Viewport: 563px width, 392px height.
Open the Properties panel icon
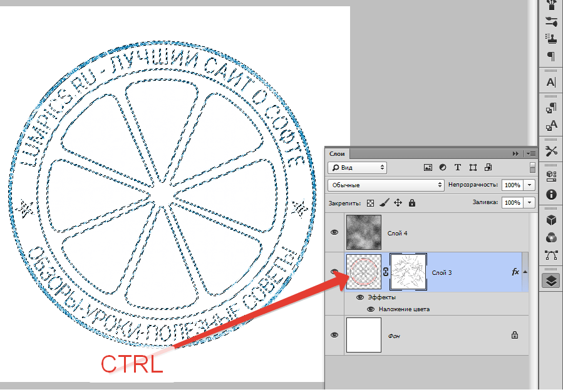click(x=551, y=177)
